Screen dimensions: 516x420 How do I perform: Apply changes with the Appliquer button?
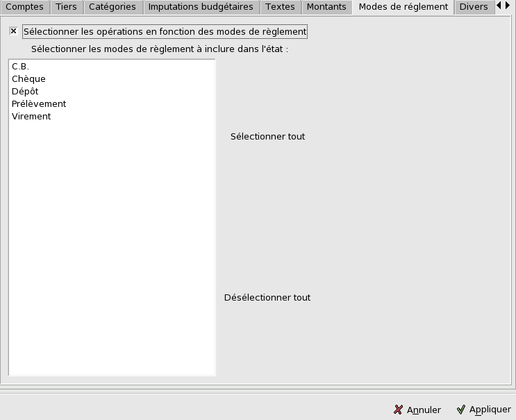(x=484, y=410)
